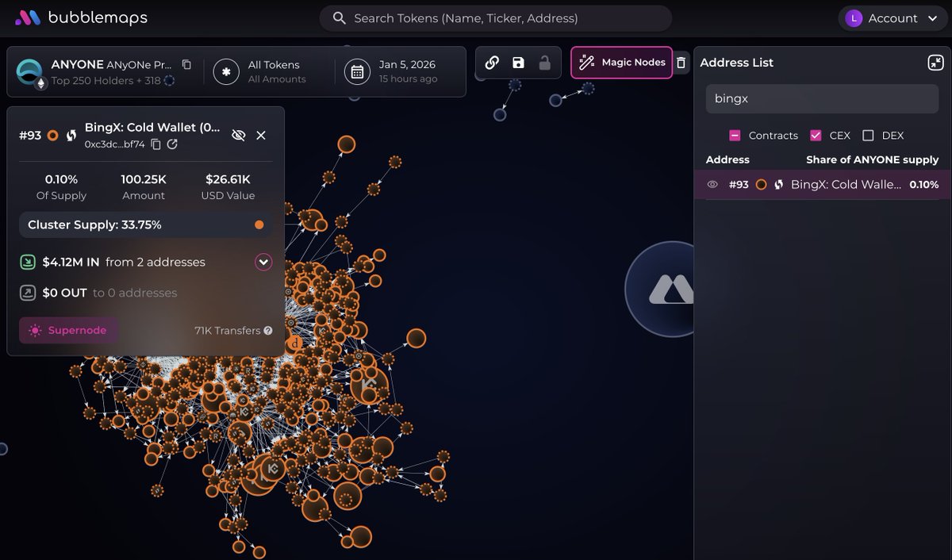Image resolution: width=952 pixels, height=560 pixels.
Task: Click the asterisk All Tokens icon
Action: 227,72
